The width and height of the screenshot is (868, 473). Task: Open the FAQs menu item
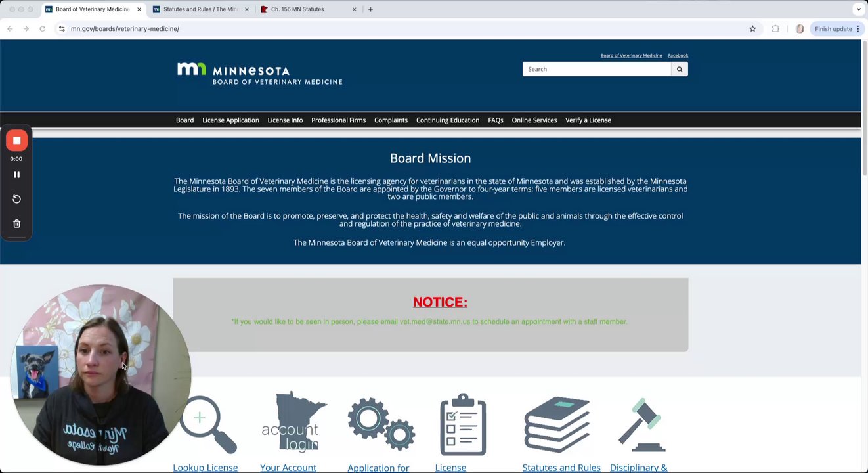(496, 120)
